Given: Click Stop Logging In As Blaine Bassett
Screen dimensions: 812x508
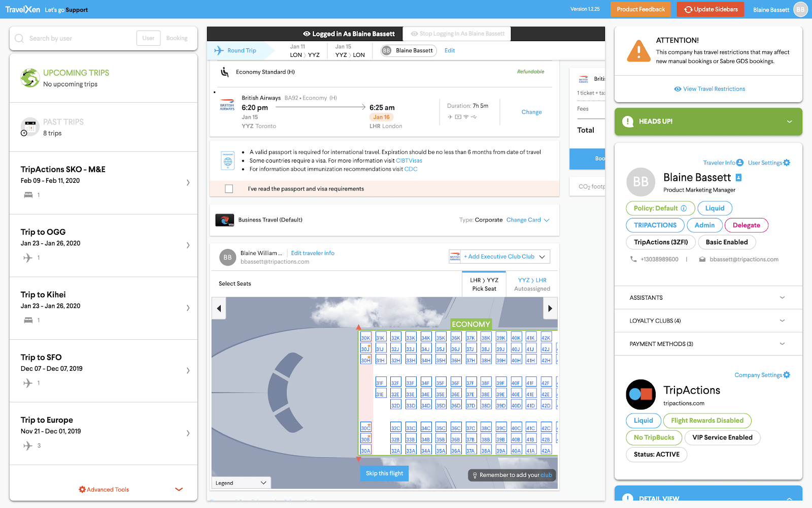Looking at the screenshot, I should point(457,34).
